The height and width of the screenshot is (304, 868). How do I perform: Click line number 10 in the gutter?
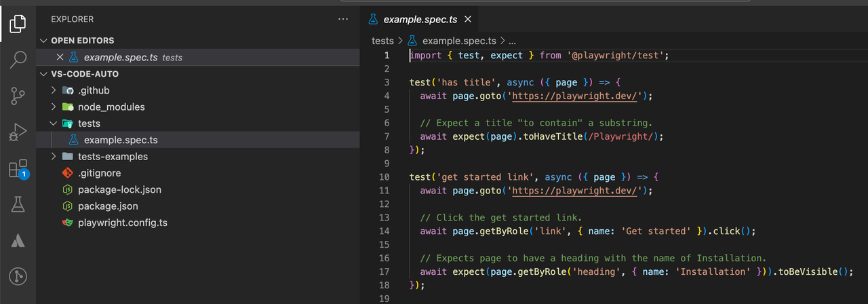tap(384, 177)
